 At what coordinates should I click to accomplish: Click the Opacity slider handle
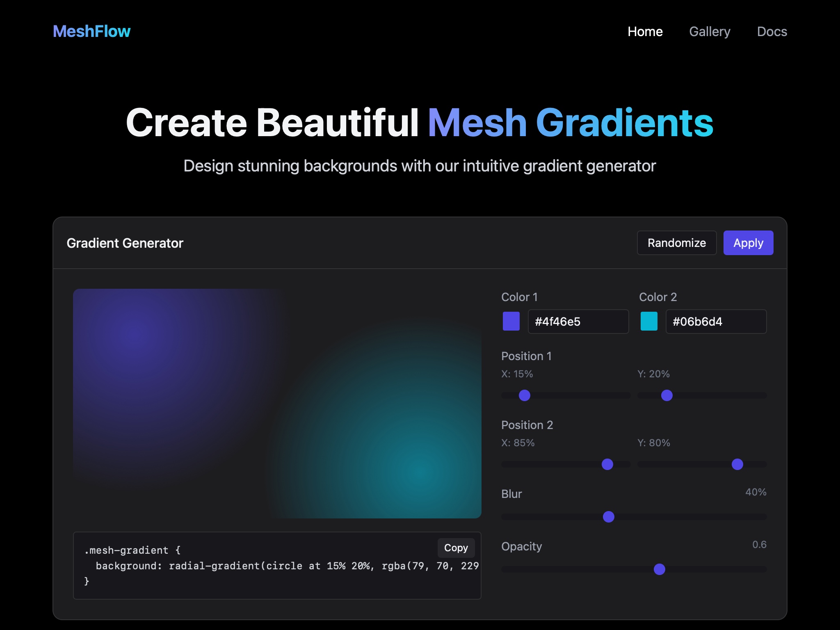pos(659,569)
